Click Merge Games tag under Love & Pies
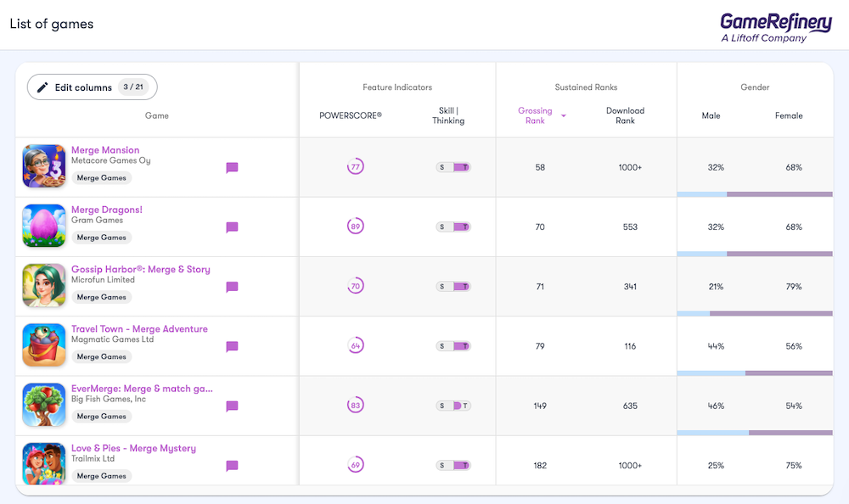Screen dimensions: 849x504 101,475
